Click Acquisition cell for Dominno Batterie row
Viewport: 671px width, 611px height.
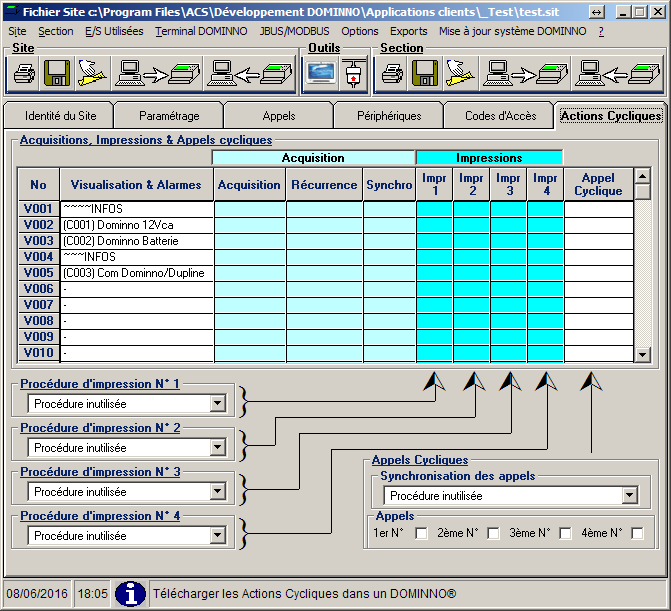[x=249, y=241]
